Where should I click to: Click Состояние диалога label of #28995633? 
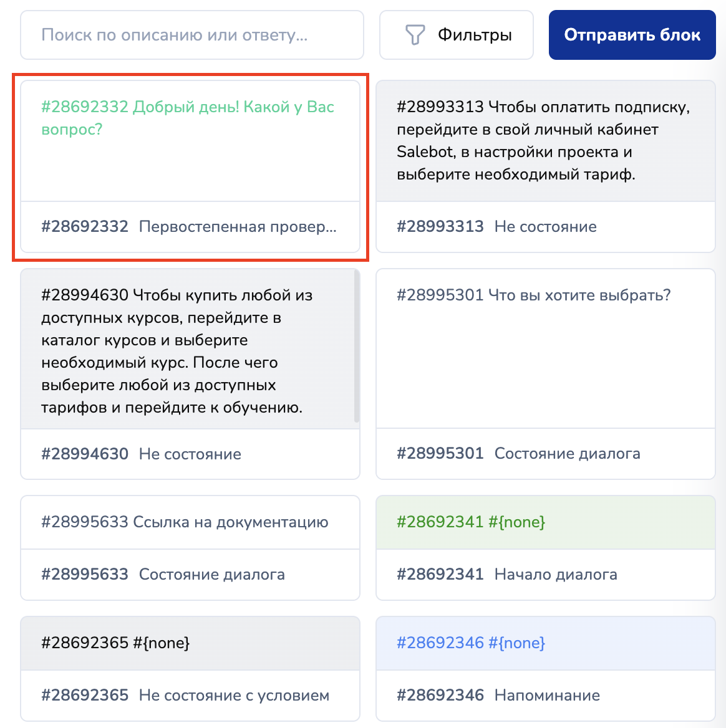pos(211,575)
